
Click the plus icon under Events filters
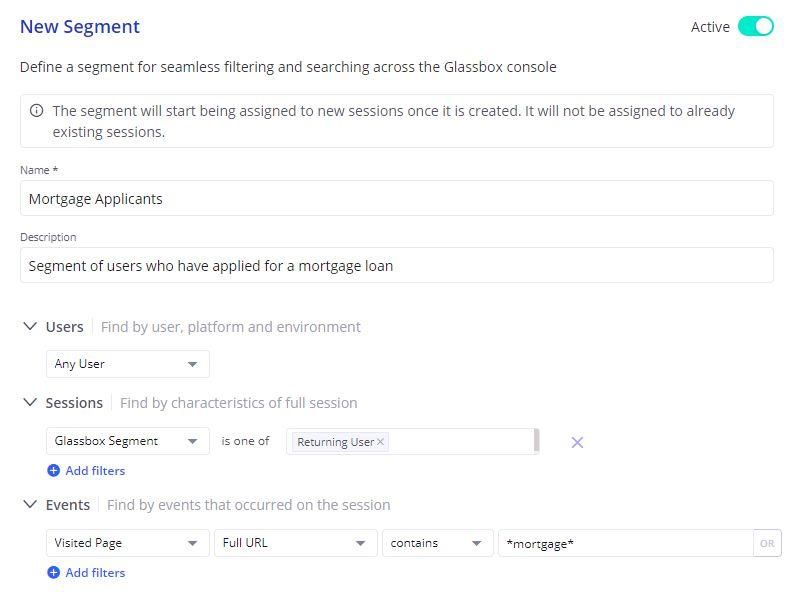point(53,573)
